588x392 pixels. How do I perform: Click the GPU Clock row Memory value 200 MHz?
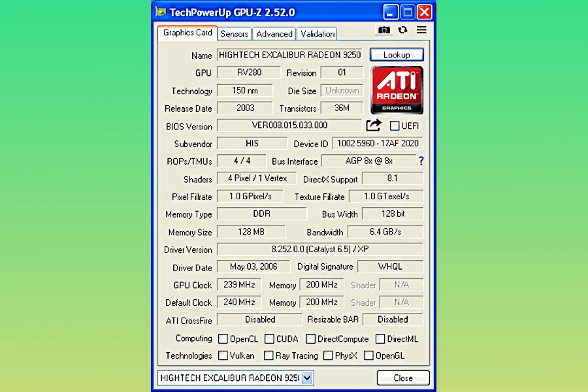pos(321,285)
